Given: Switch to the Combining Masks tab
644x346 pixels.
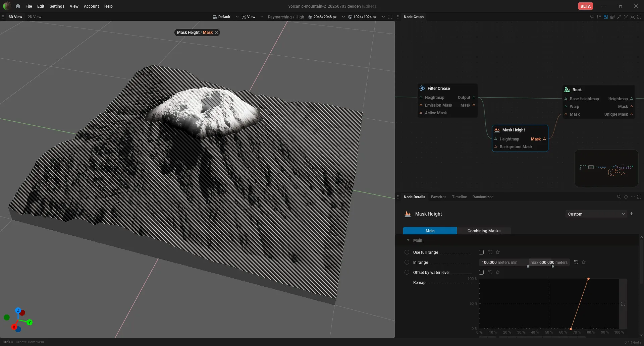Looking at the screenshot, I should (x=484, y=231).
